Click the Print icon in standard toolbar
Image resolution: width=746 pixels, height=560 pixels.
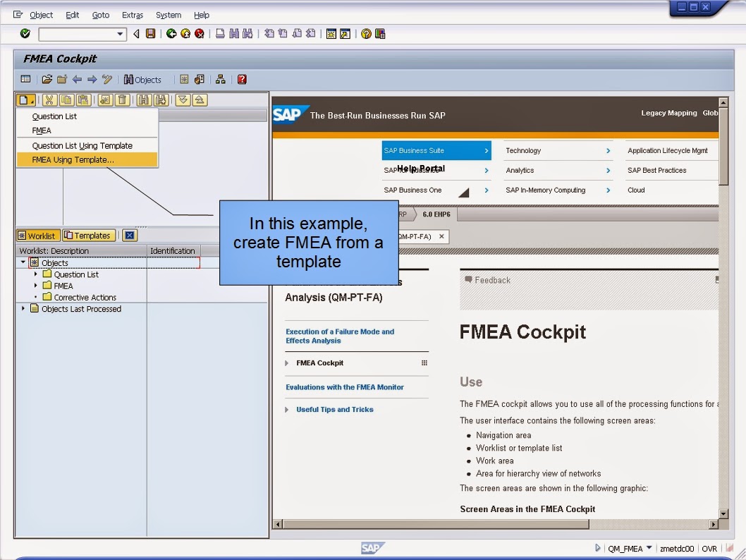(x=220, y=33)
